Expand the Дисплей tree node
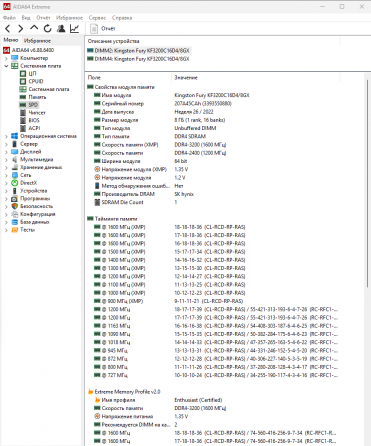Viewport: 371px width, 446px height. [6, 152]
